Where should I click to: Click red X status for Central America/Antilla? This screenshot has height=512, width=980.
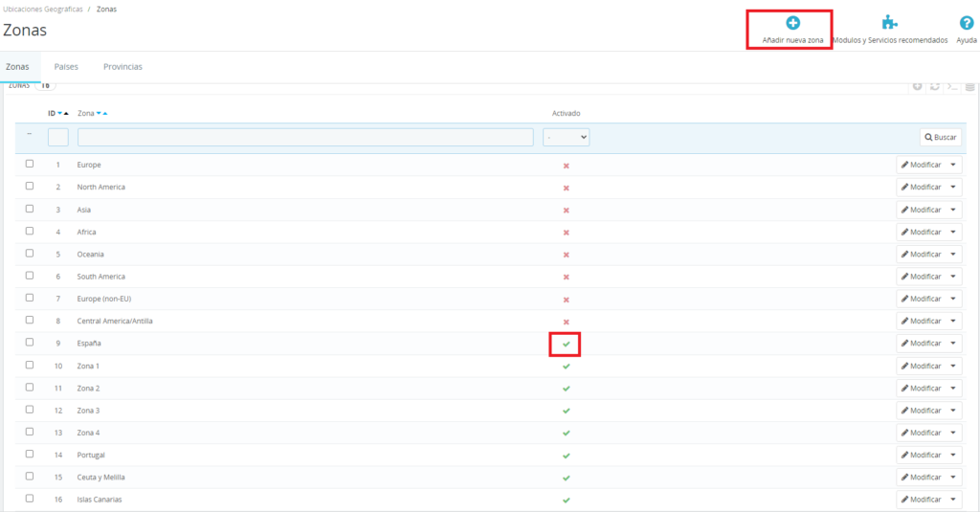[x=567, y=322]
